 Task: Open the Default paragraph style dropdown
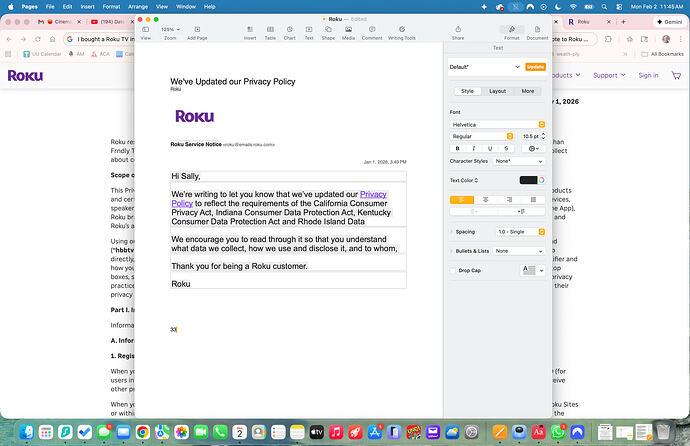(485, 67)
